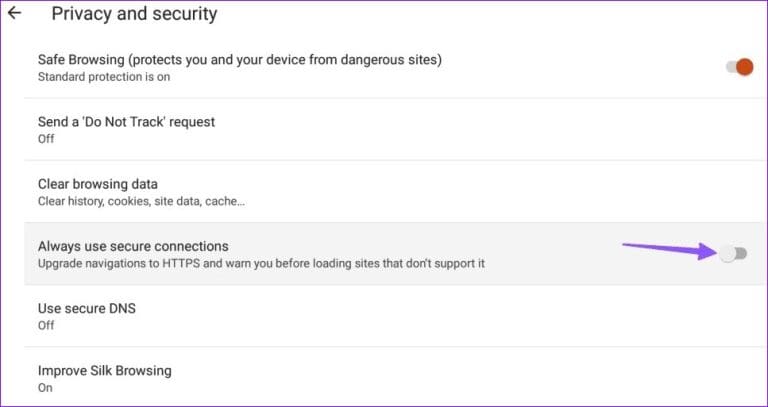
Task: Open the Use secure DNS setting
Action: 86,308
